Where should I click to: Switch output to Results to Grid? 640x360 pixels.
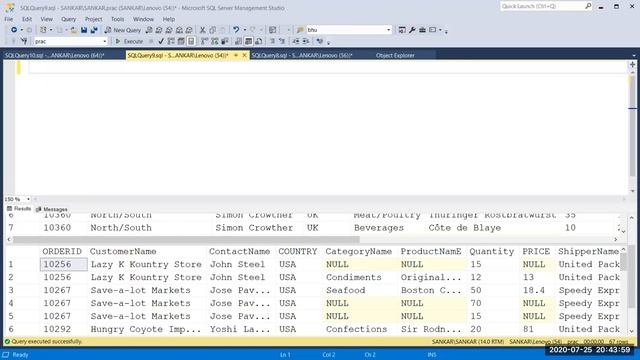pyautogui.click(x=248, y=41)
